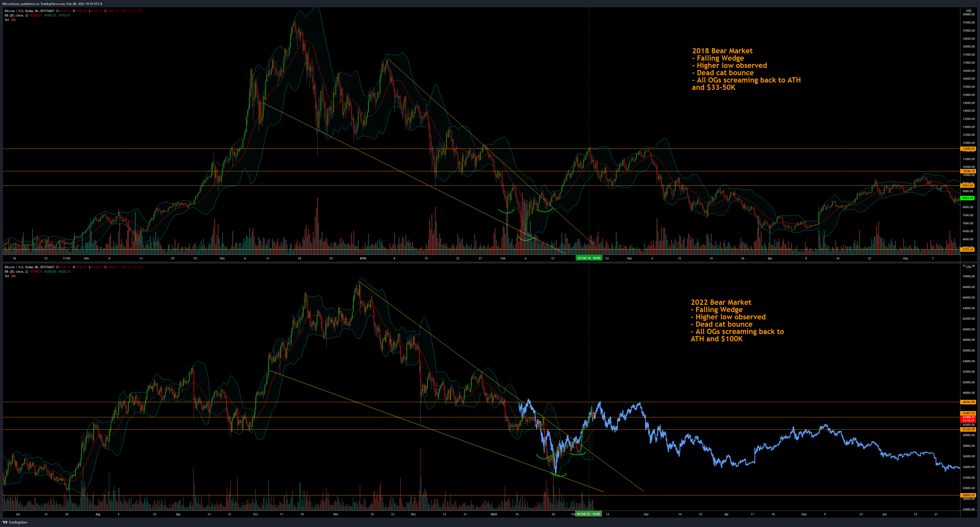This screenshot has height=527, width=980.
Task: Click the green '06 Feb '22 16:00' date marker
Action: point(588,514)
